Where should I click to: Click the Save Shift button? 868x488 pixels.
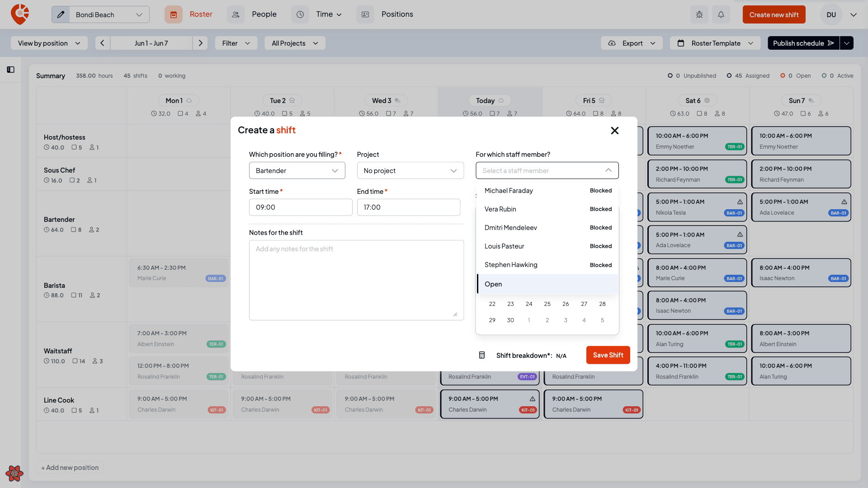pyautogui.click(x=608, y=355)
